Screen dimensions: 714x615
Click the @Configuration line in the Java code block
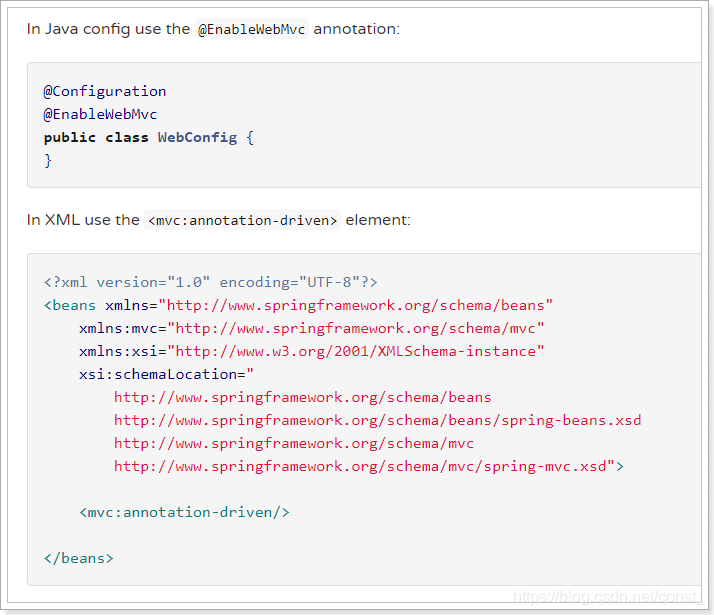point(105,91)
